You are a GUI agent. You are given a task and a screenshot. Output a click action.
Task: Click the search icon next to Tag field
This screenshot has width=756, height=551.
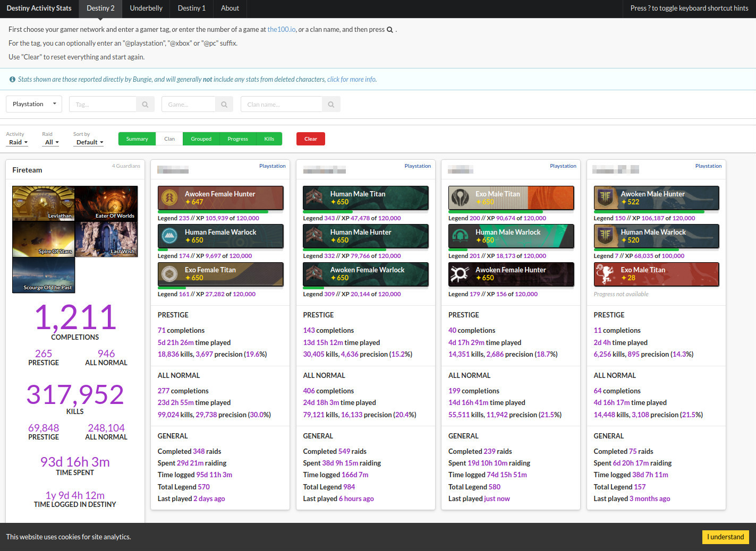[145, 105]
